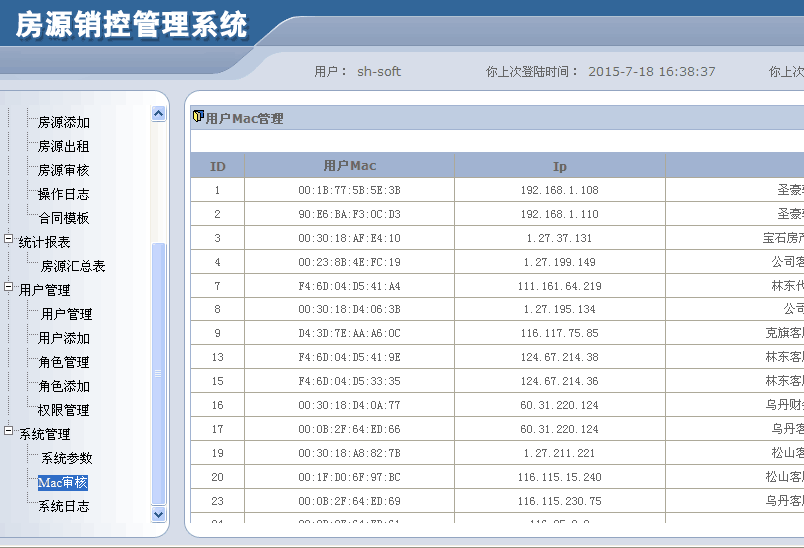The height and width of the screenshot is (548, 804).
Task: Click the icon beside 用户Mac管理 title
Action: [198, 117]
